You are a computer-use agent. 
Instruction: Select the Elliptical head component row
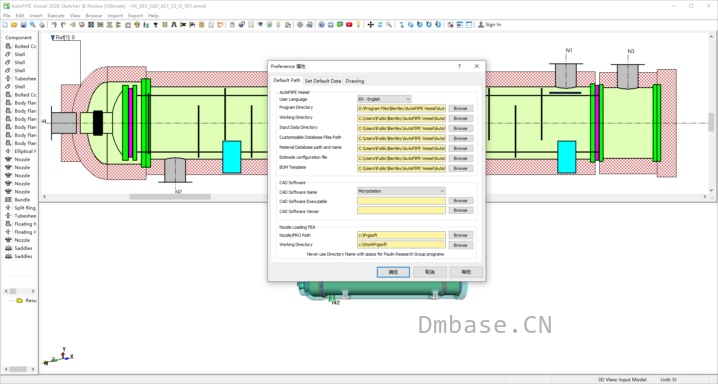point(21,151)
